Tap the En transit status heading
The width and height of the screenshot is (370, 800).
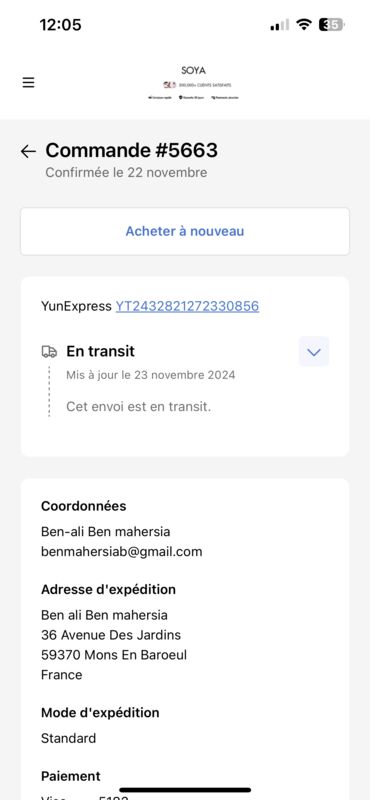click(x=101, y=352)
